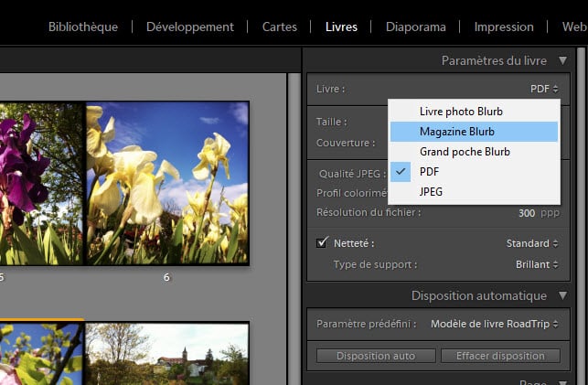The width and height of the screenshot is (588, 385).
Task: Toggle the Netteté checkbox
Action: coord(322,242)
